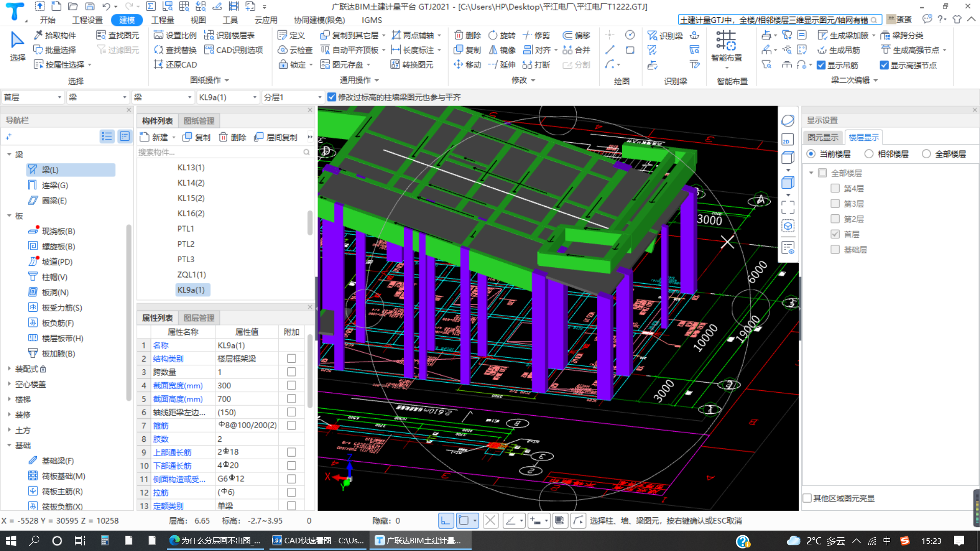The image size is (980, 551).
Task: Click the 偏移 offset tool
Action: (x=577, y=35)
